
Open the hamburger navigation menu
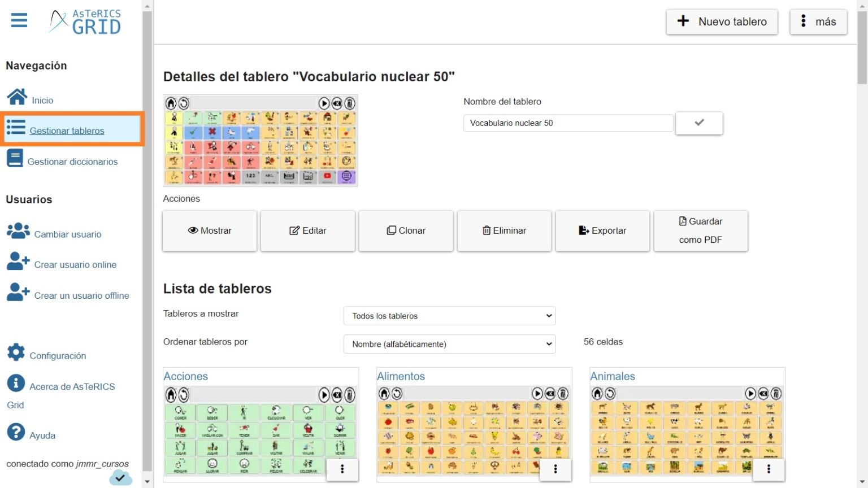(19, 20)
